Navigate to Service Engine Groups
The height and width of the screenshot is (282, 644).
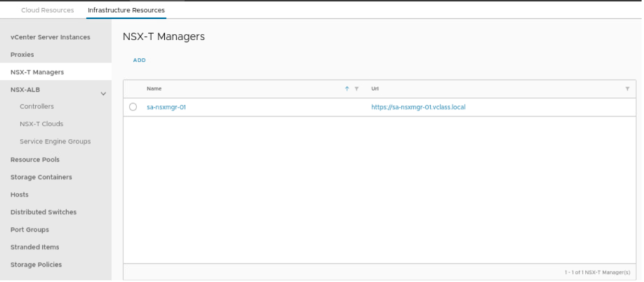click(x=55, y=141)
